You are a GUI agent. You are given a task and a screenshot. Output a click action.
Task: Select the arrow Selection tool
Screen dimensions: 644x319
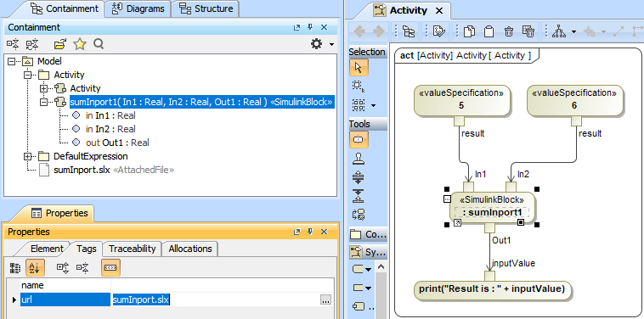click(x=359, y=68)
